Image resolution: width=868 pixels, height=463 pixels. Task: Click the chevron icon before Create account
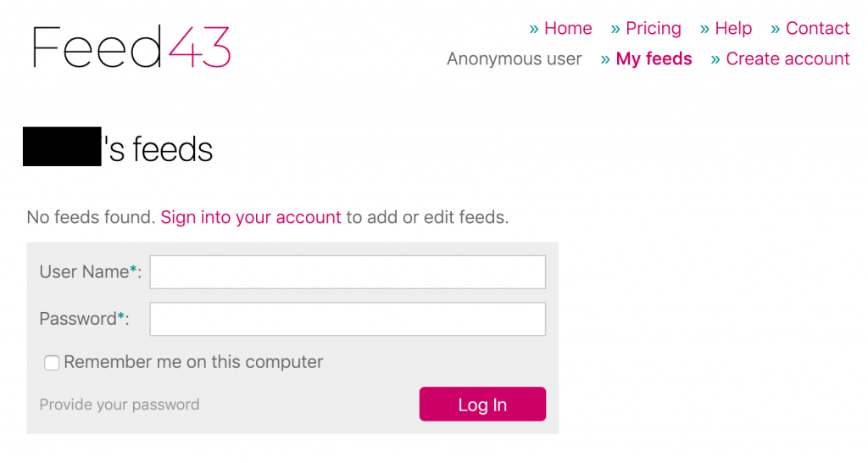[715, 60]
